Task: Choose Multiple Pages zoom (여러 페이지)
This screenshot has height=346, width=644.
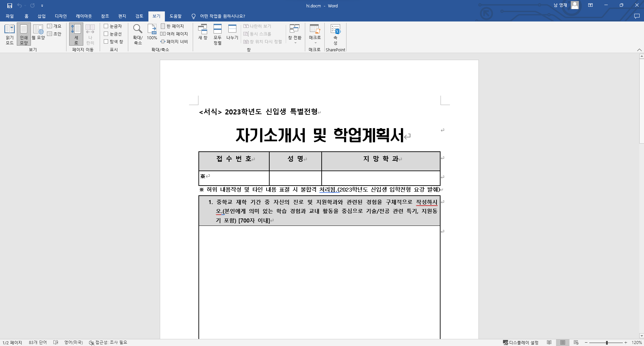Action: [174, 34]
